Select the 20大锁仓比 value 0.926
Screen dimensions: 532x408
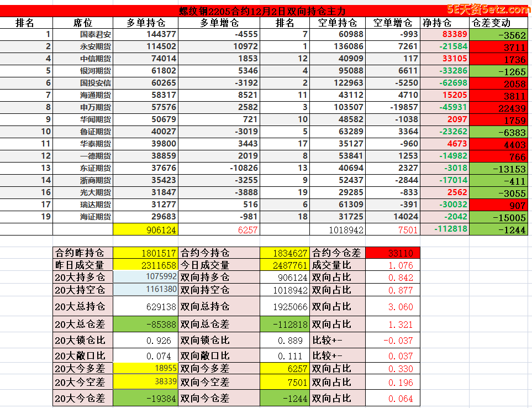pos(145,341)
